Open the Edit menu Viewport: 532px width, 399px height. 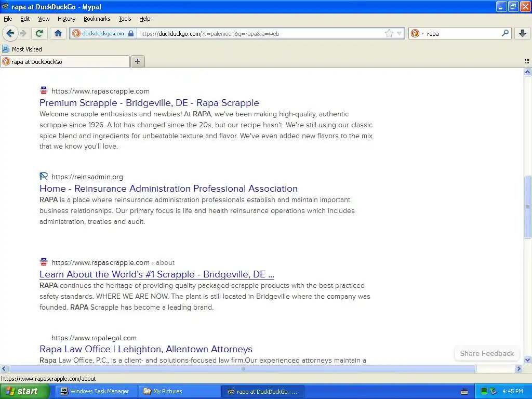click(x=25, y=19)
